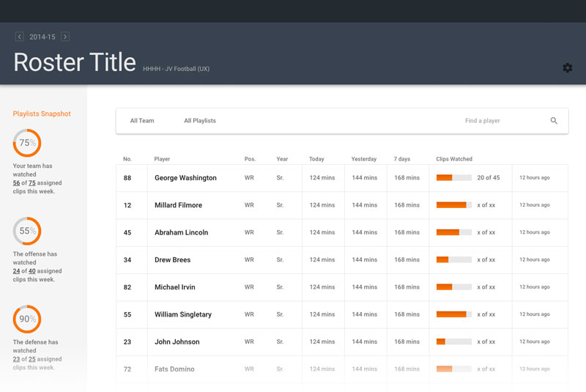
Task: Click the search magnifier icon
Action: pos(554,121)
